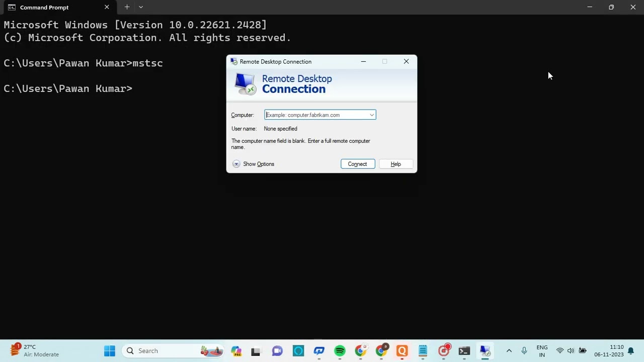644x362 pixels.
Task: Open Task View from taskbar
Action: [x=256, y=350]
